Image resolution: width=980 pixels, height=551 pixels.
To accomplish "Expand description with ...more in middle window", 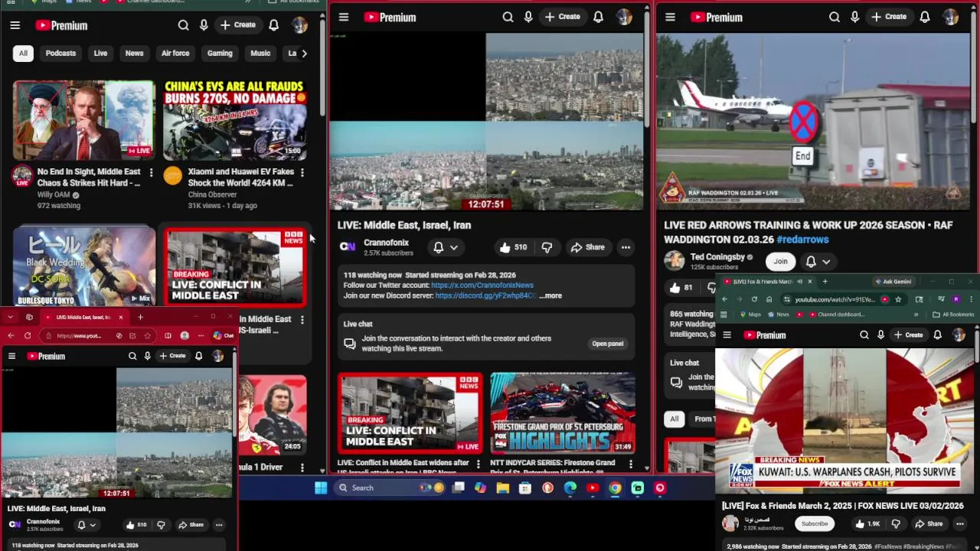I will click(x=550, y=295).
